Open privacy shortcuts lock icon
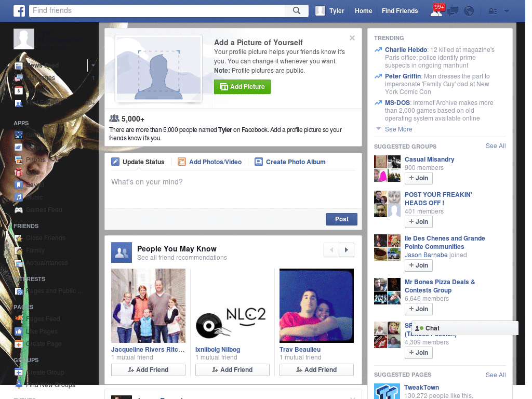Image resolution: width=532 pixels, height=399 pixels. [x=493, y=11]
